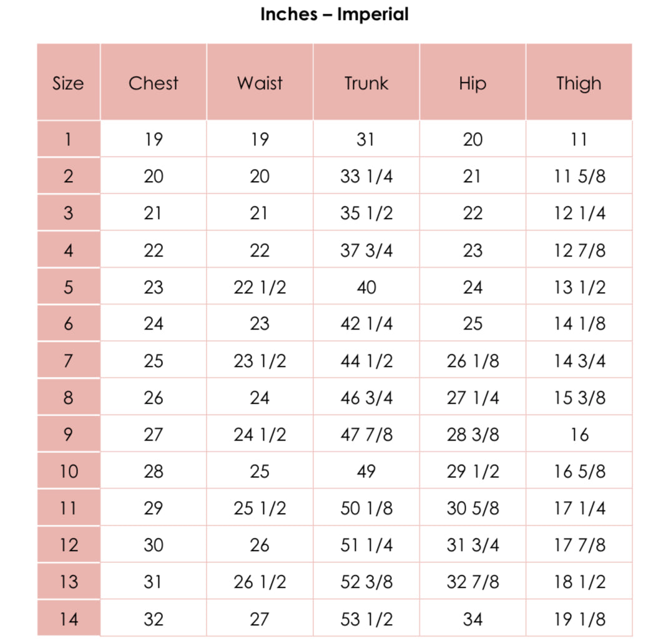Select the trunk value 50 1/8
The height and width of the screenshot is (644, 666).
click(366, 509)
